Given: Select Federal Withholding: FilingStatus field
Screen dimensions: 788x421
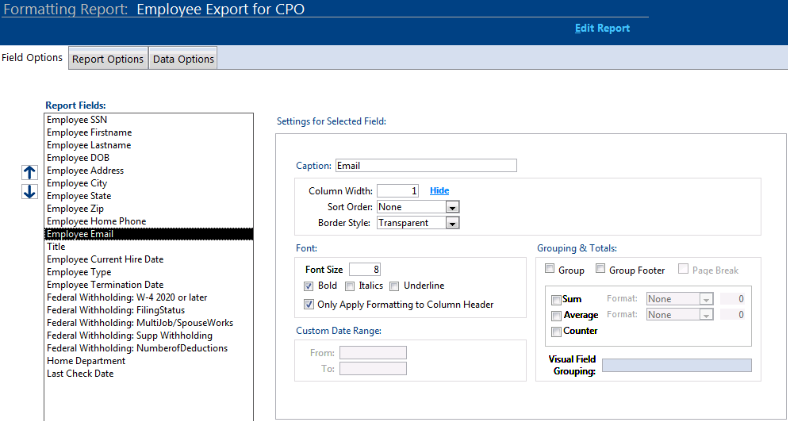Looking at the screenshot, I should click(149, 310).
